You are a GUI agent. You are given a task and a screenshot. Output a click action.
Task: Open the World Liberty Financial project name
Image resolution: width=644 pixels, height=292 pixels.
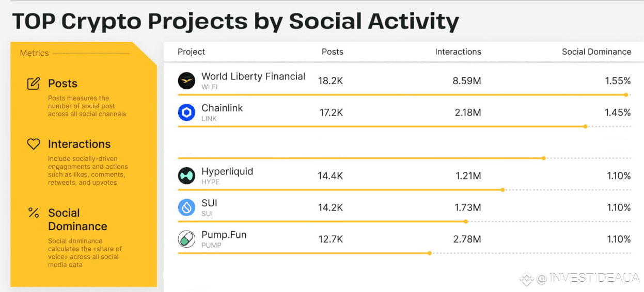[x=253, y=76]
